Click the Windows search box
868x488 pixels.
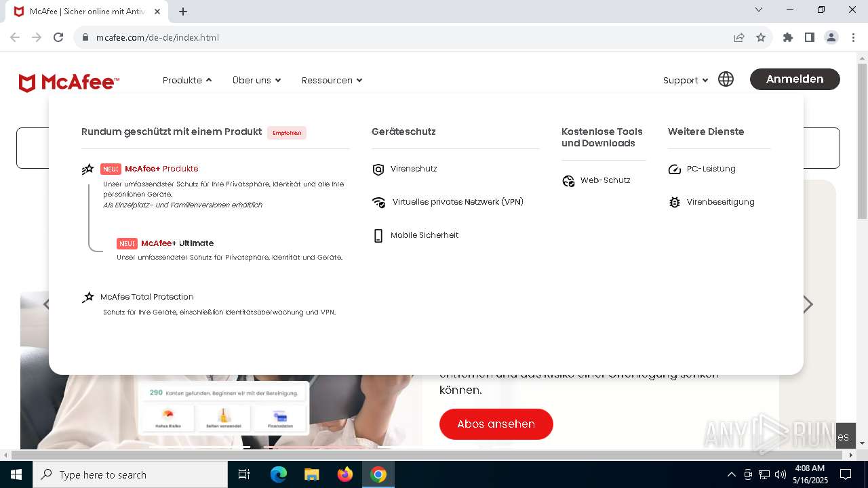pyautogui.click(x=130, y=474)
